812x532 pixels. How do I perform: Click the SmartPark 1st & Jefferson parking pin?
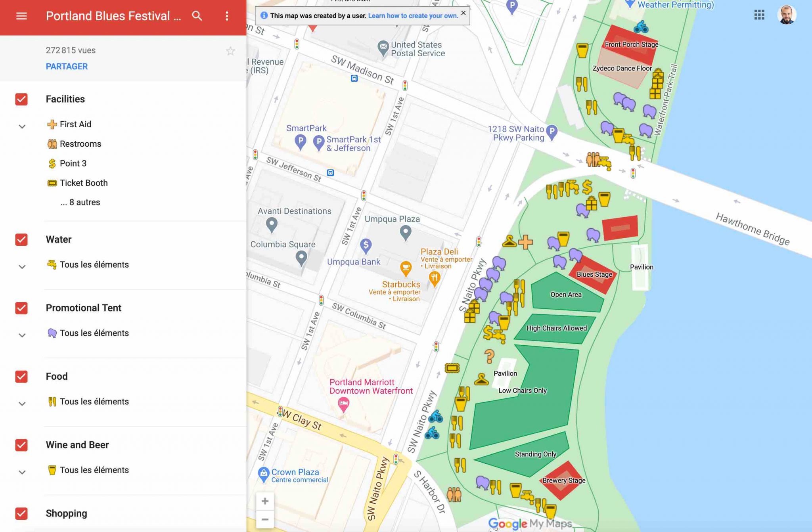319,142
